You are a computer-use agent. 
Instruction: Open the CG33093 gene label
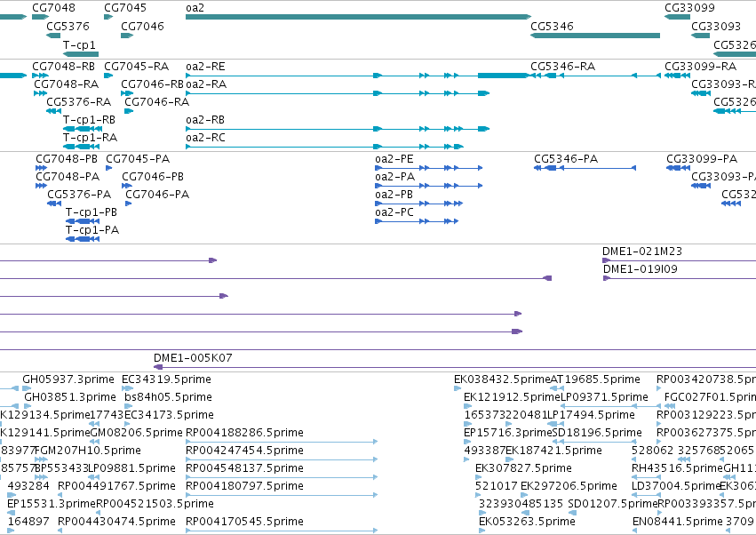click(x=716, y=26)
